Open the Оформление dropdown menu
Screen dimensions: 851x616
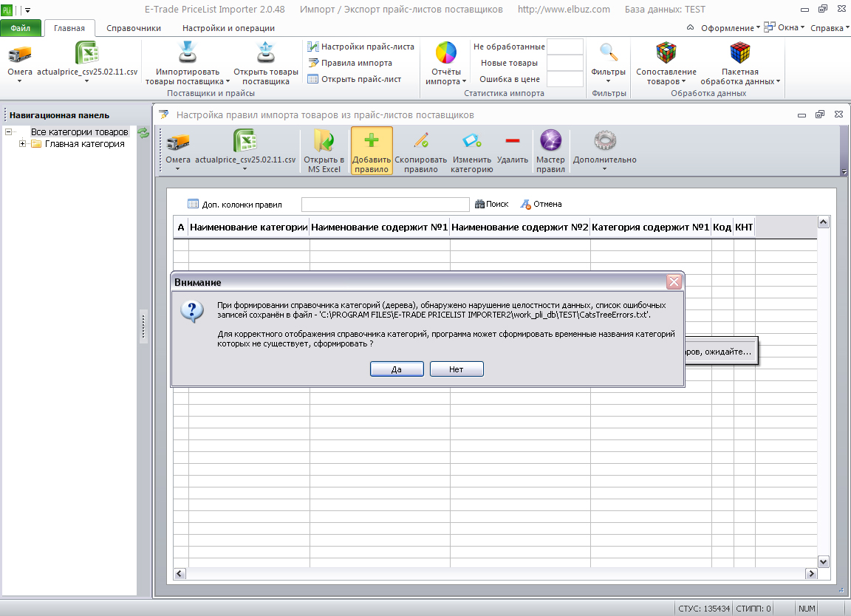tap(730, 27)
